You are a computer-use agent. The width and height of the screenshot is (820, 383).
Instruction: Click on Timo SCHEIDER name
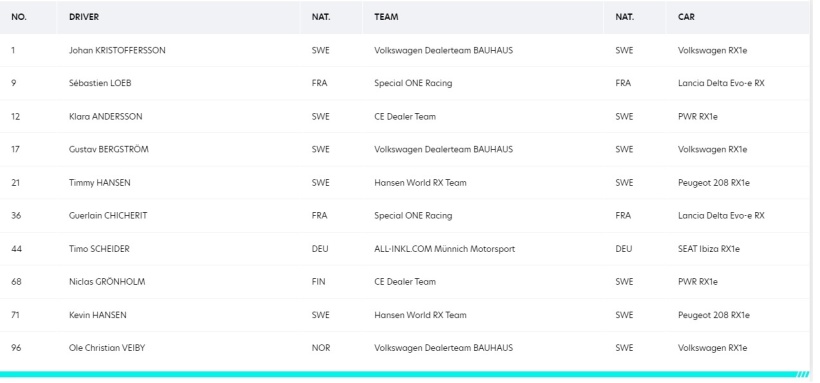[x=99, y=249]
